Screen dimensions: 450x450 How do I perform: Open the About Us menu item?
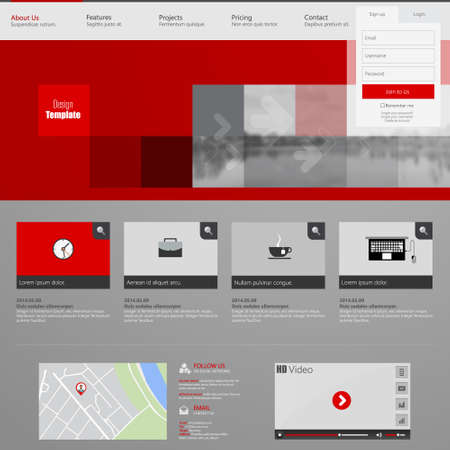coord(33,21)
